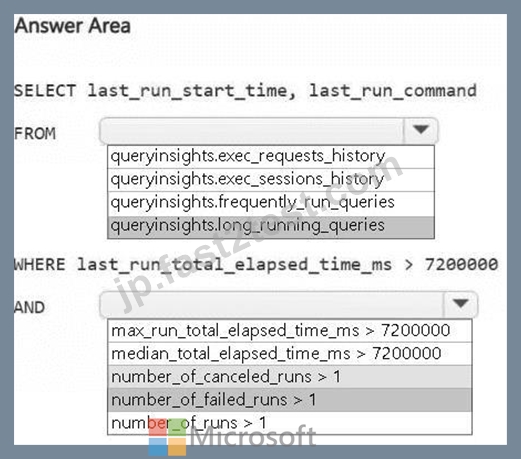Click the SELECT last_run_start_time statement text
Viewport: 521px width, 459px height.
245,91
